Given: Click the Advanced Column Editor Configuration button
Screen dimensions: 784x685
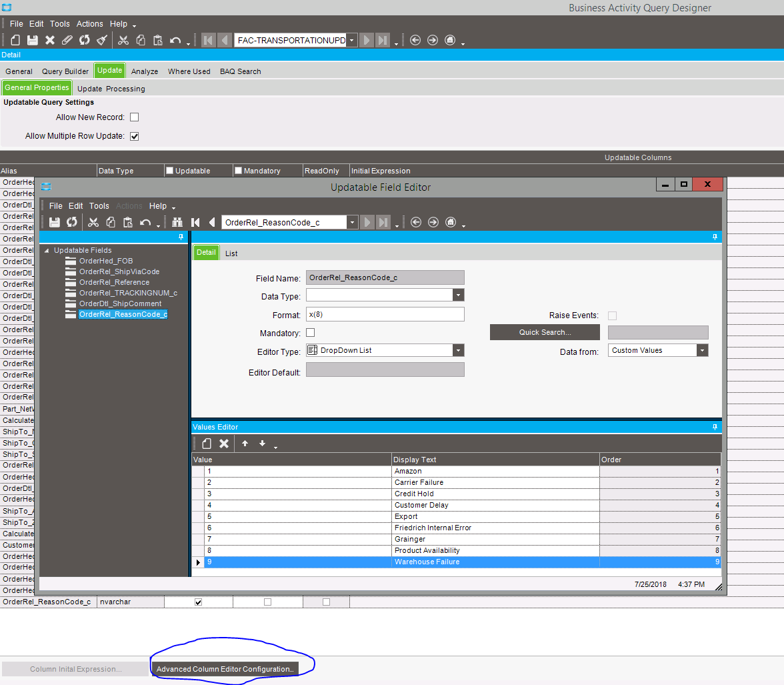Looking at the screenshot, I should pos(225,669).
